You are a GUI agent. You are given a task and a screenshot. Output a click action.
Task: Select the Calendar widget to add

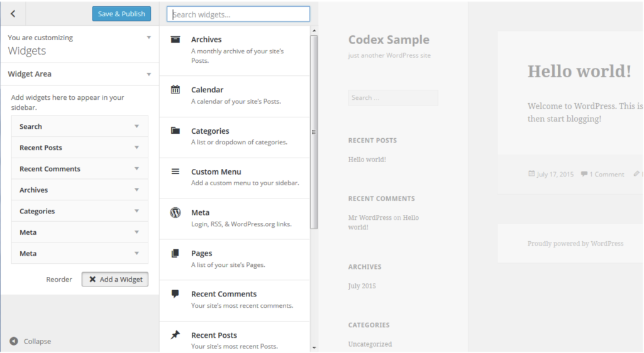[235, 96]
